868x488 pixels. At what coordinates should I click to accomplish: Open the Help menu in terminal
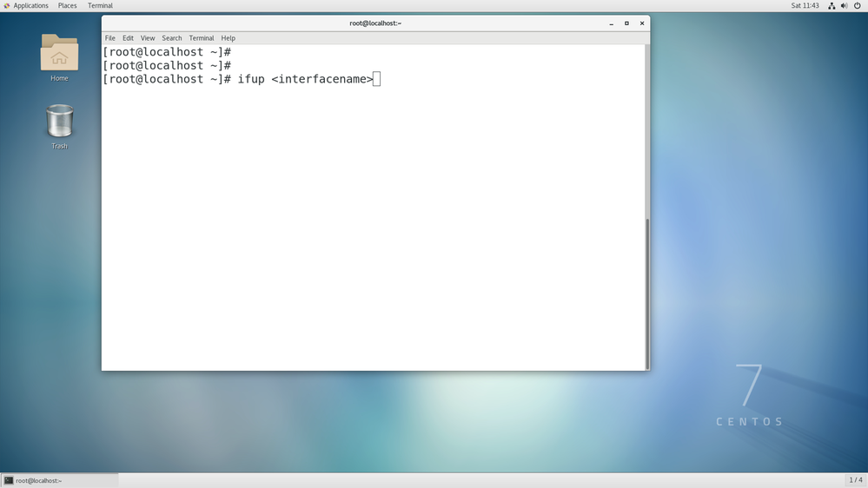pyautogui.click(x=229, y=38)
